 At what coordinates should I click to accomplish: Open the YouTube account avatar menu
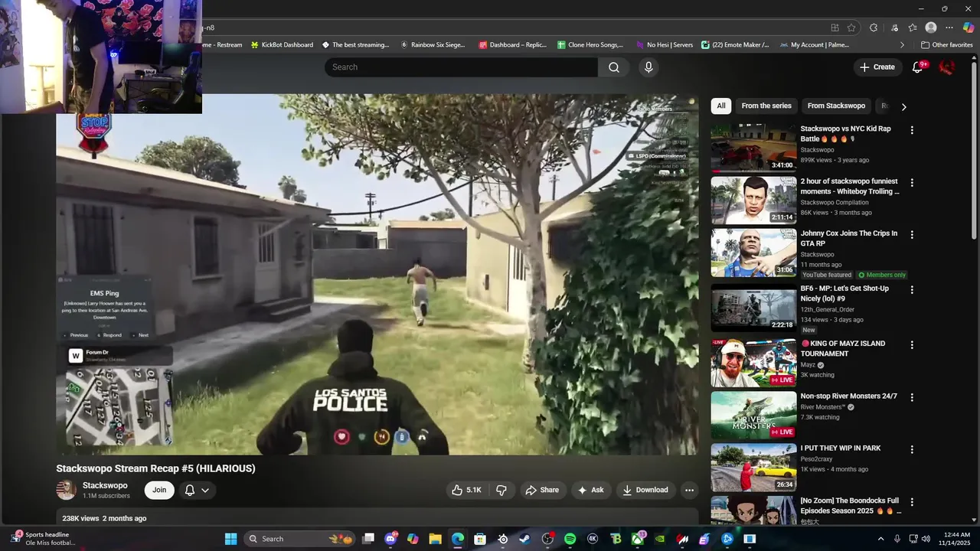point(947,67)
